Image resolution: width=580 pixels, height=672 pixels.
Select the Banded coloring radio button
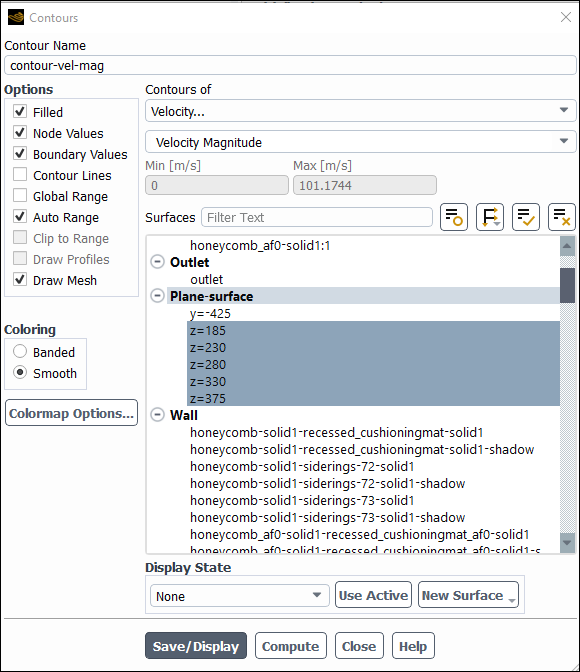(20, 351)
